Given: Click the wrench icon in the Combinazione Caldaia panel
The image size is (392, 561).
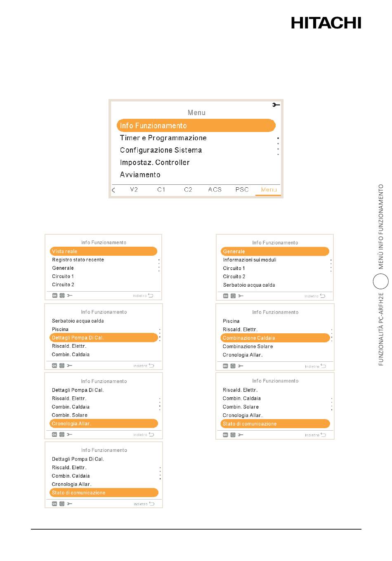Looking at the screenshot, I should click(x=241, y=366).
